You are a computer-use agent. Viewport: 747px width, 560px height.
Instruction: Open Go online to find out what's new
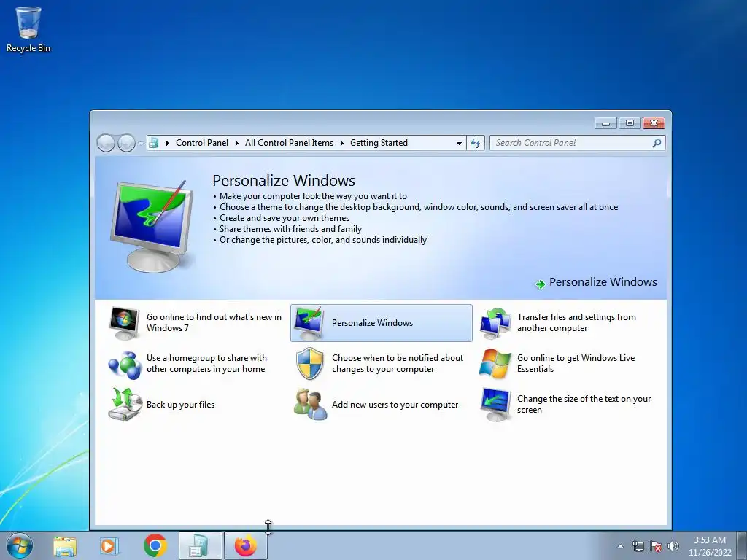tap(214, 322)
